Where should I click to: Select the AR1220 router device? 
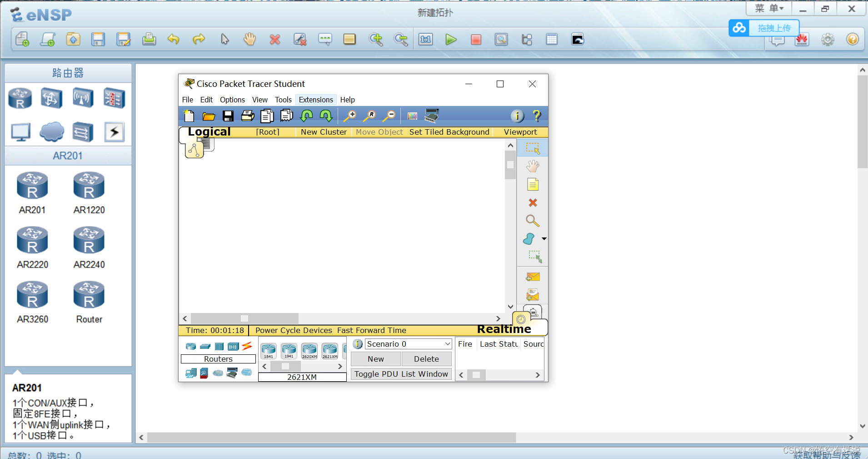89,193
